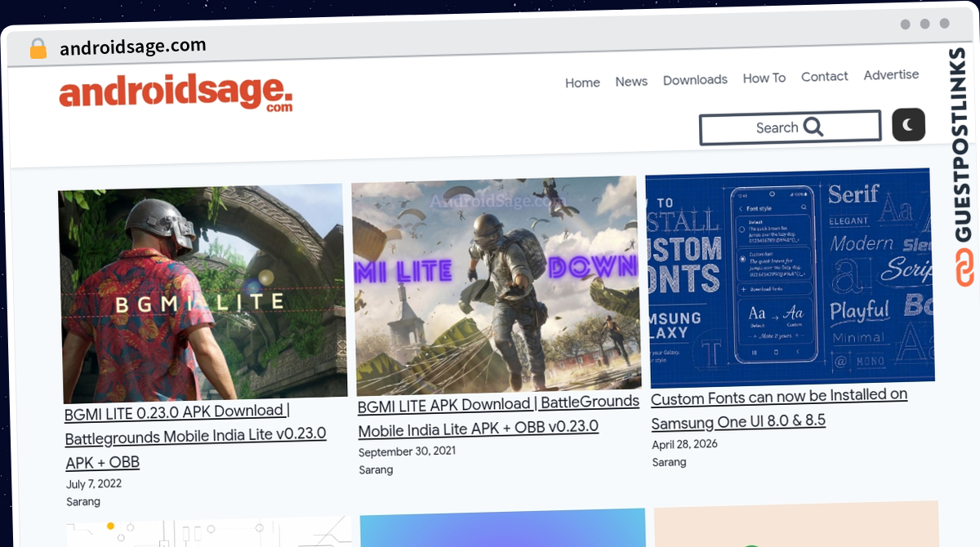Toggle dark mode with the moon button

pos(908,125)
